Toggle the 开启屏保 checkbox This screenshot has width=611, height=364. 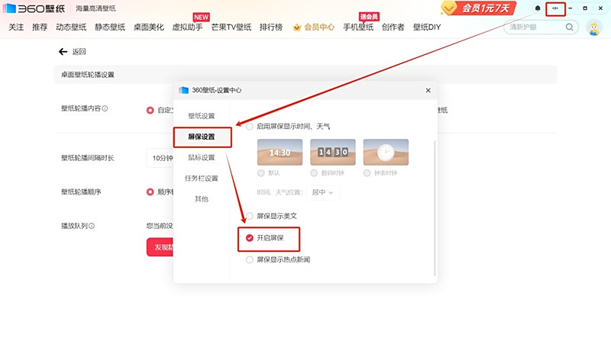coord(250,238)
